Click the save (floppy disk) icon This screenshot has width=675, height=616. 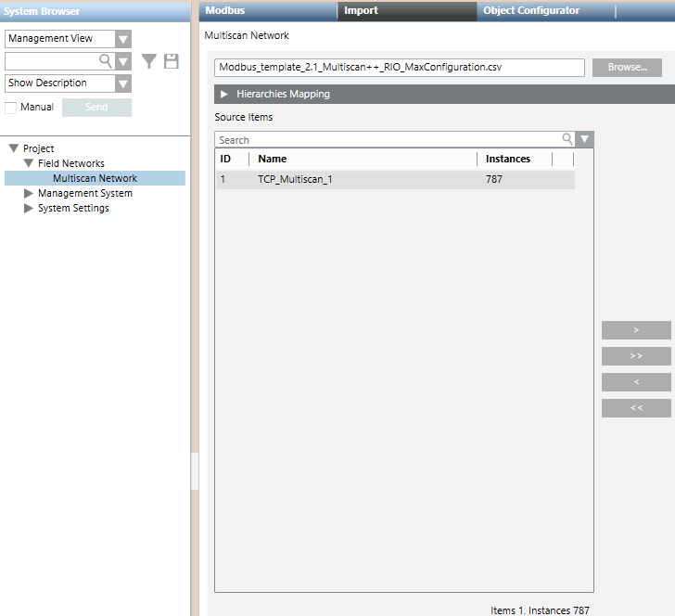pyautogui.click(x=172, y=61)
